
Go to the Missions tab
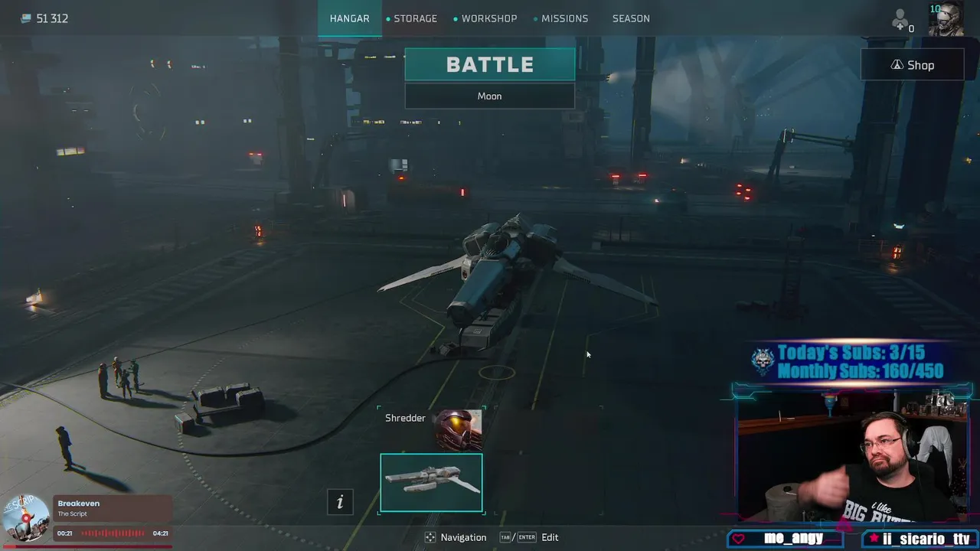click(x=564, y=18)
